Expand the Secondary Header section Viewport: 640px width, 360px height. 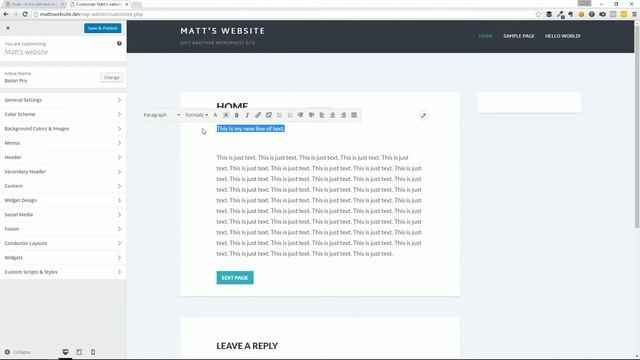point(63,171)
